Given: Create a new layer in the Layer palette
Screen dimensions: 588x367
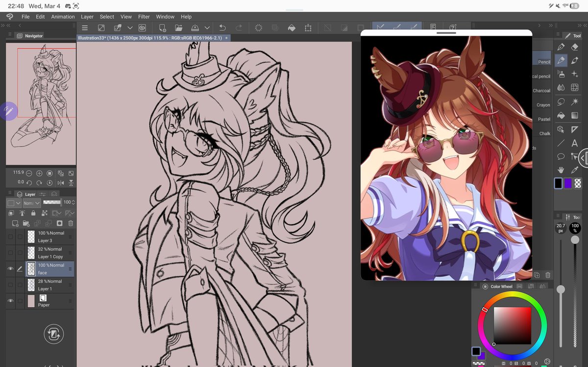Looking at the screenshot, I should click(x=15, y=223).
